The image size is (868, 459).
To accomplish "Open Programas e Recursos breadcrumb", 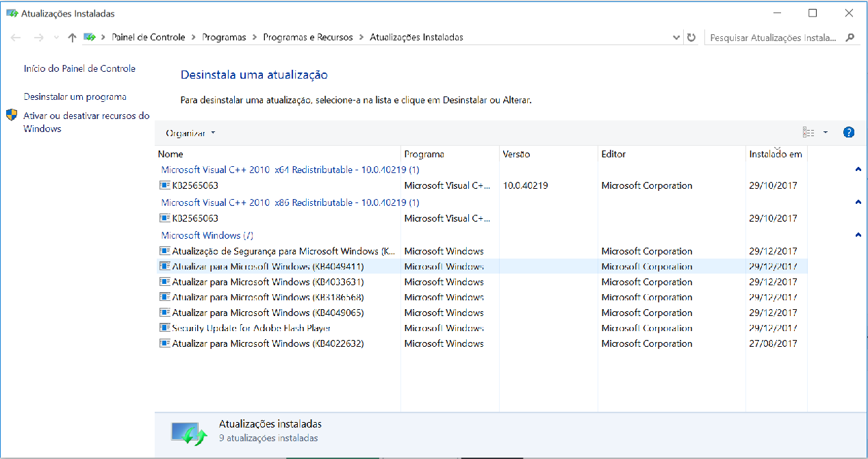I will pos(308,38).
